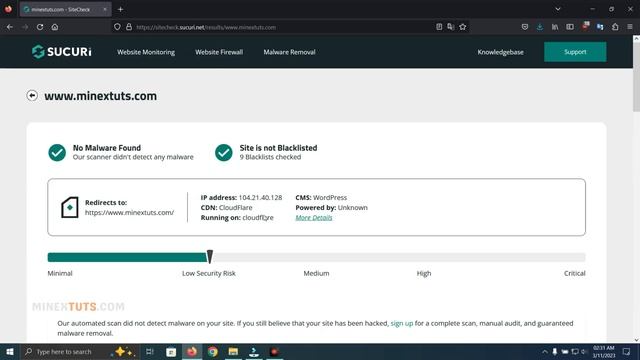Open Website Monitoring menu item

click(x=146, y=52)
